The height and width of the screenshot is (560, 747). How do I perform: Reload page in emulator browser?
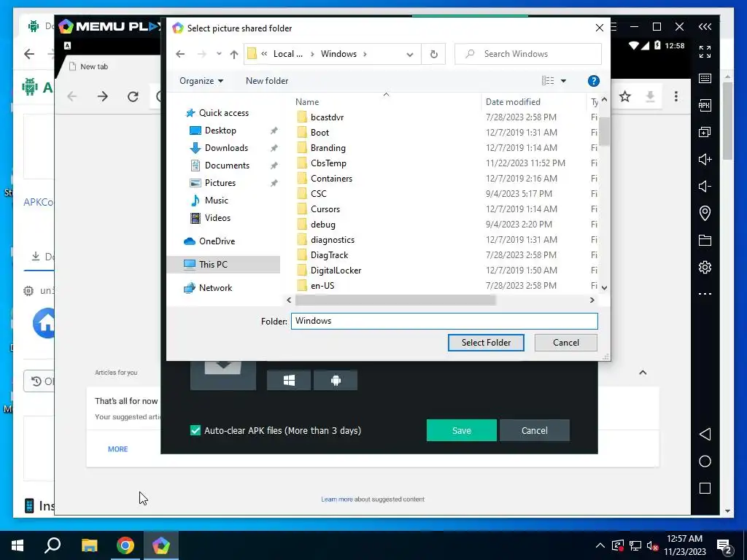[133, 97]
